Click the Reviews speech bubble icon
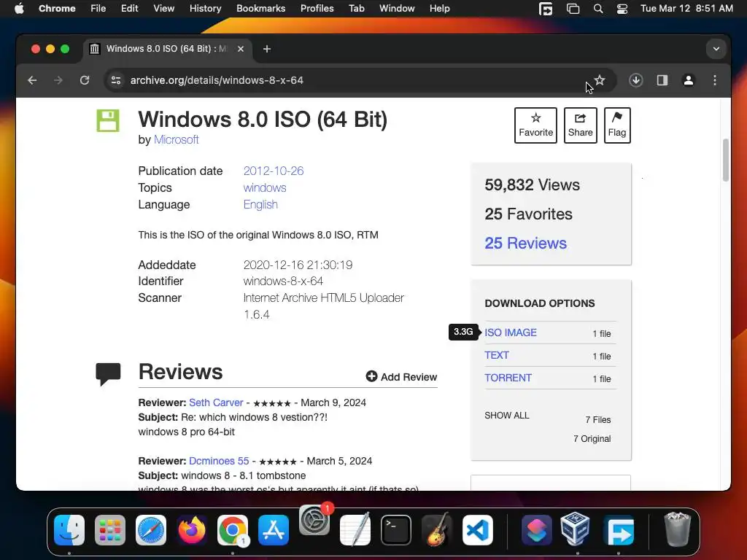747x560 pixels. pos(108,374)
